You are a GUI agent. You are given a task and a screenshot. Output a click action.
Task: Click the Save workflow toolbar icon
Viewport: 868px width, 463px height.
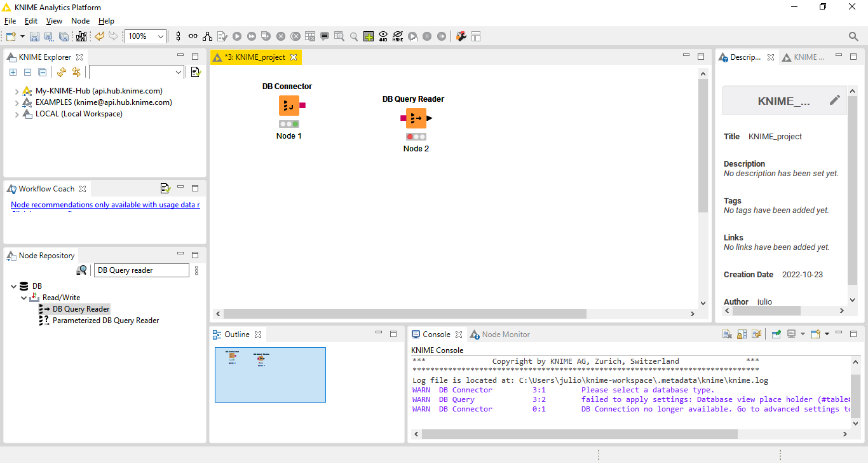pos(34,37)
